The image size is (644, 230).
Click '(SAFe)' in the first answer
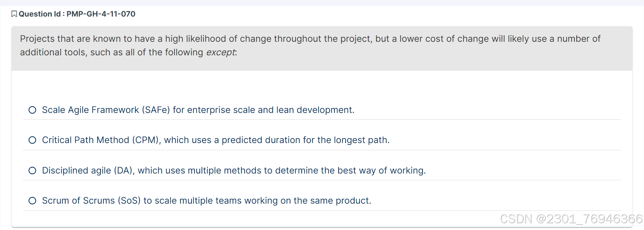[x=156, y=110]
